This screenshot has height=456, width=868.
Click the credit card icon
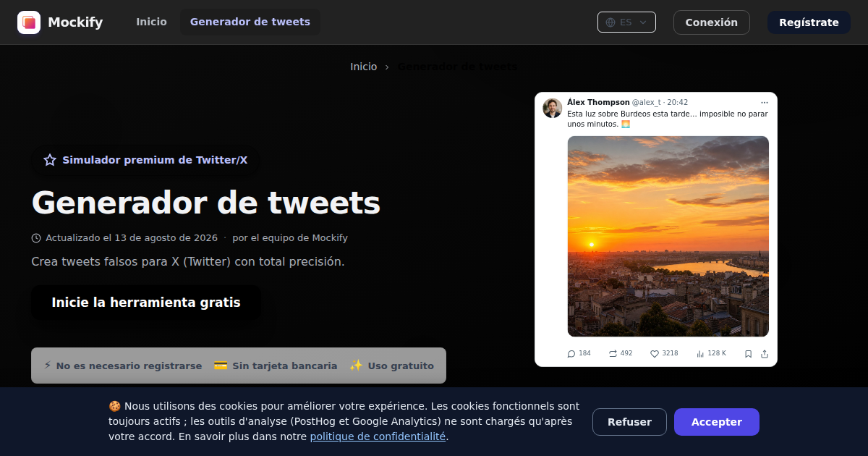tap(221, 366)
